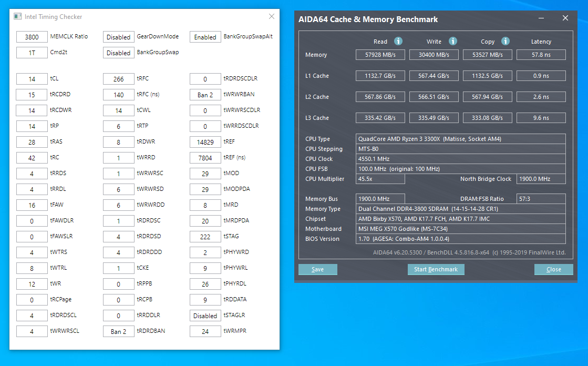Click the DRAM:FSB Ratio 57:3 field
588x366 pixels.
(541, 199)
